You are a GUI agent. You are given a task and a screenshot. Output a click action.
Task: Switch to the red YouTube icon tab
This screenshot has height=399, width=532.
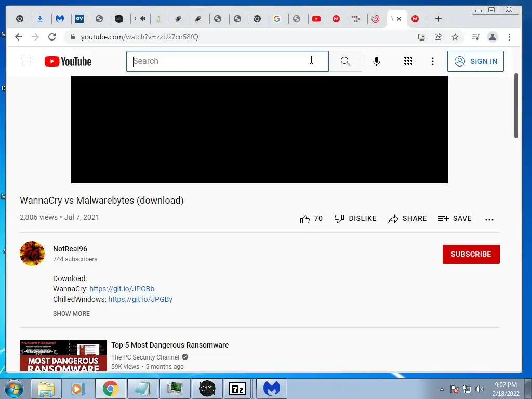tap(316, 19)
